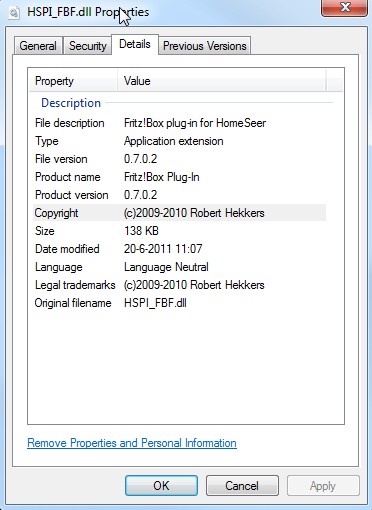Click the file icon in title bar
Viewport: 372px width, 510px height.
(14, 13)
